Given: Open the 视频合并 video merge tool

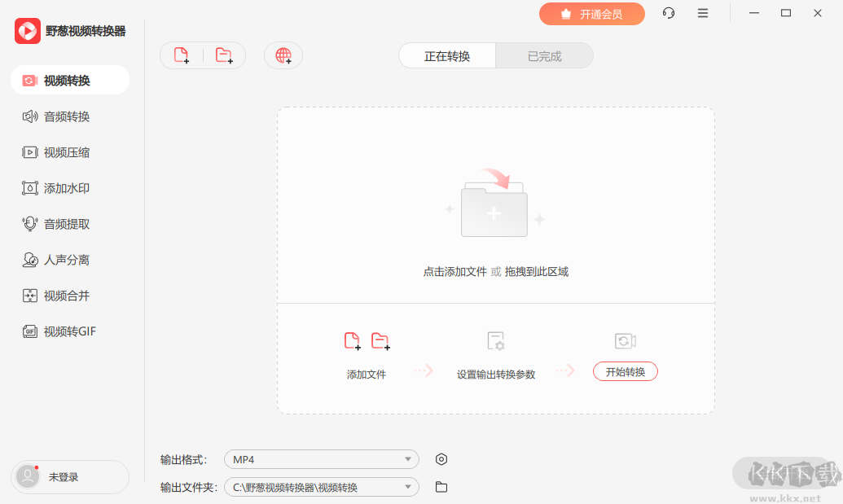Looking at the screenshot, I should click(x=65, y=296).
